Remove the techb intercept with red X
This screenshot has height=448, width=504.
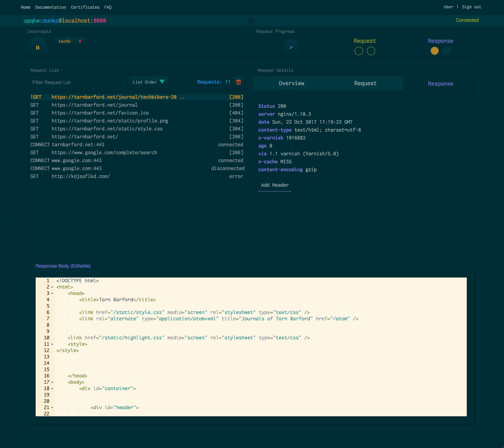pos(80,41)
